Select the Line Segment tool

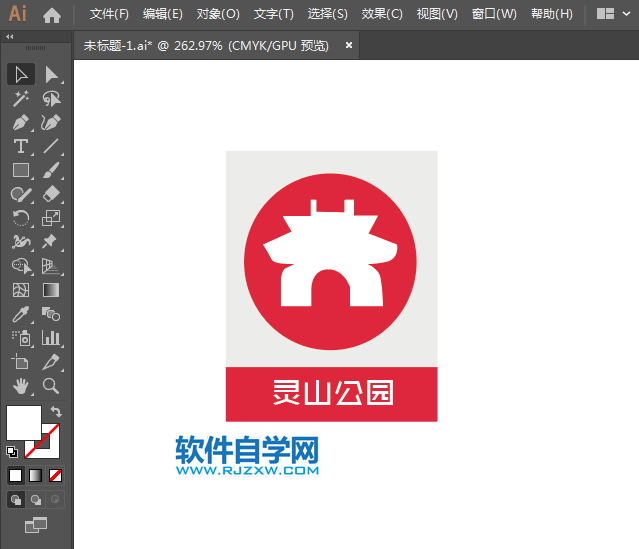pyautogui.click(x=51, y=146)
